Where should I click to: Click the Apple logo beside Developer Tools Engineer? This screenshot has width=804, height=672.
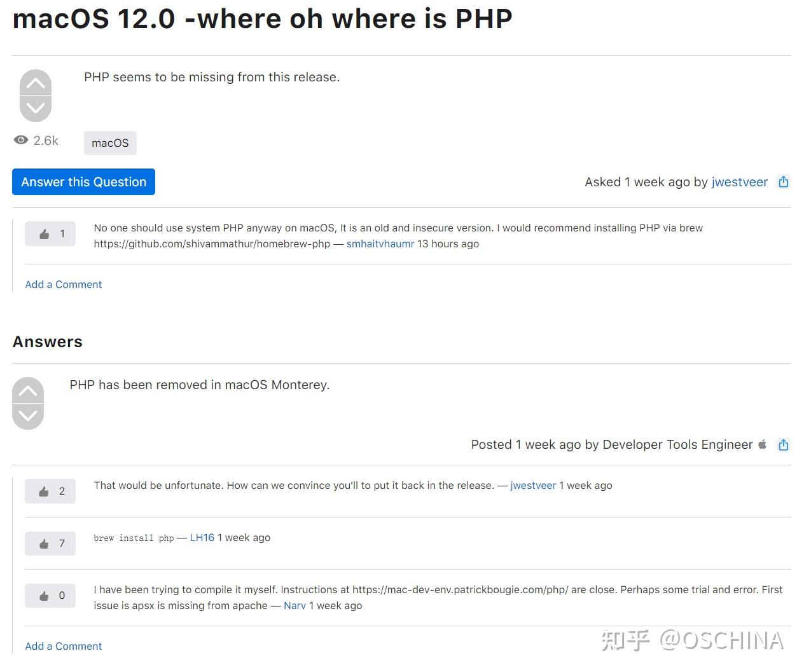[763, 445]
